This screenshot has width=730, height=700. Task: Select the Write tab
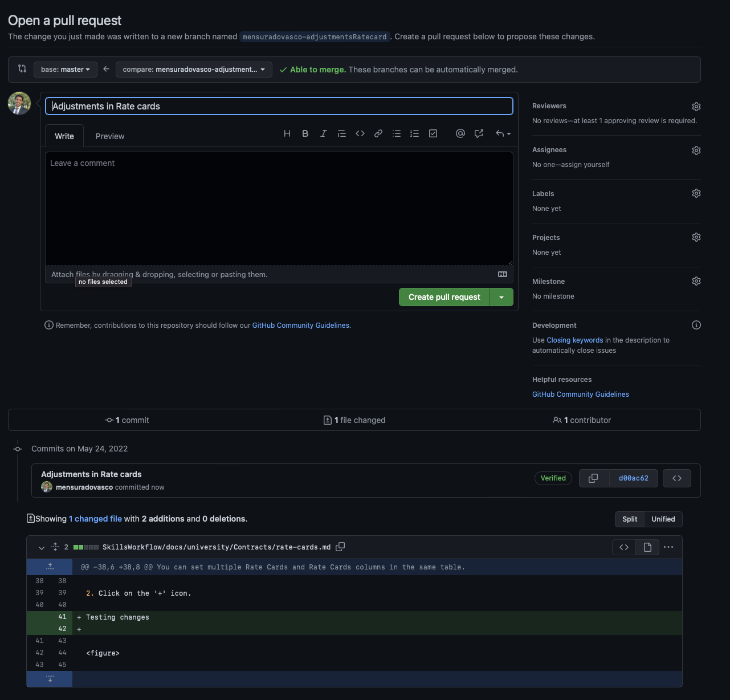64,136
